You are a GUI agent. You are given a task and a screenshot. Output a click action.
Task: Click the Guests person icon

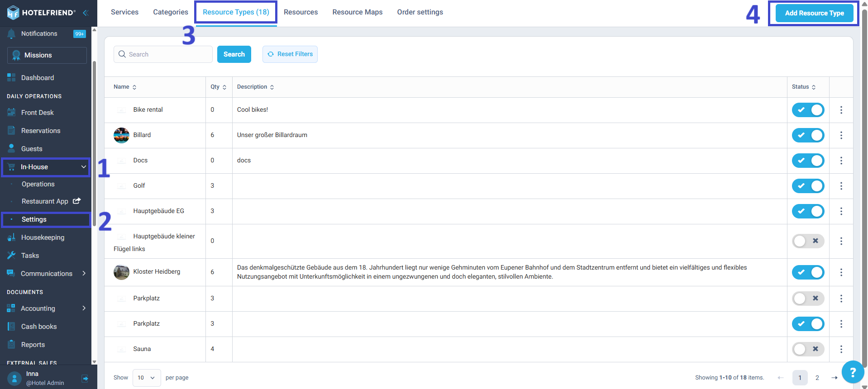(11, 148)
